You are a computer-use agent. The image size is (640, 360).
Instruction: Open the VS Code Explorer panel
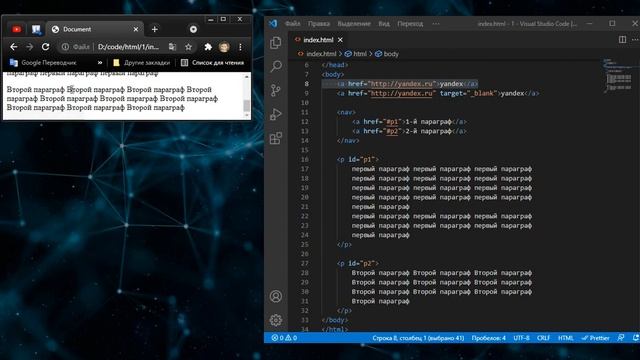(276, 42)
